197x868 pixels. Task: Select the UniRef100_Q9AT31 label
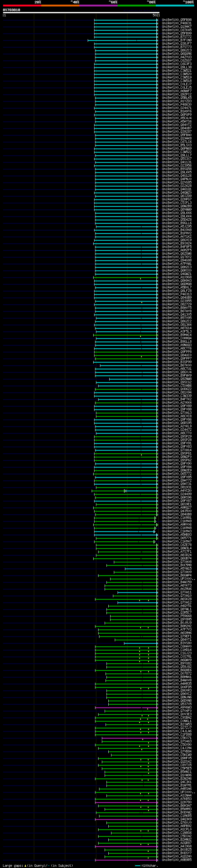click(x=176, y=484)
